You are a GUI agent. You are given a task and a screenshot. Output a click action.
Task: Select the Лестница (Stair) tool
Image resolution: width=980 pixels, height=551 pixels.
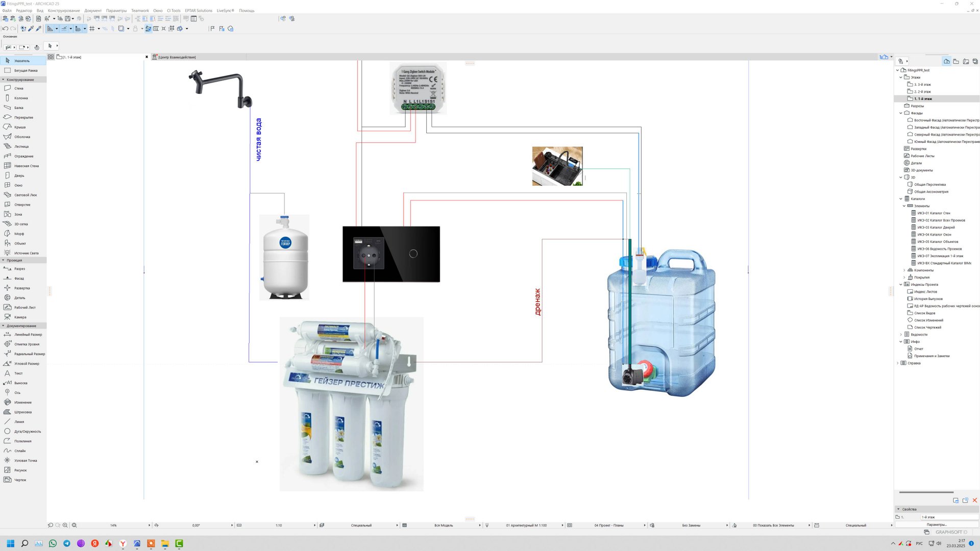pos(21,146)
